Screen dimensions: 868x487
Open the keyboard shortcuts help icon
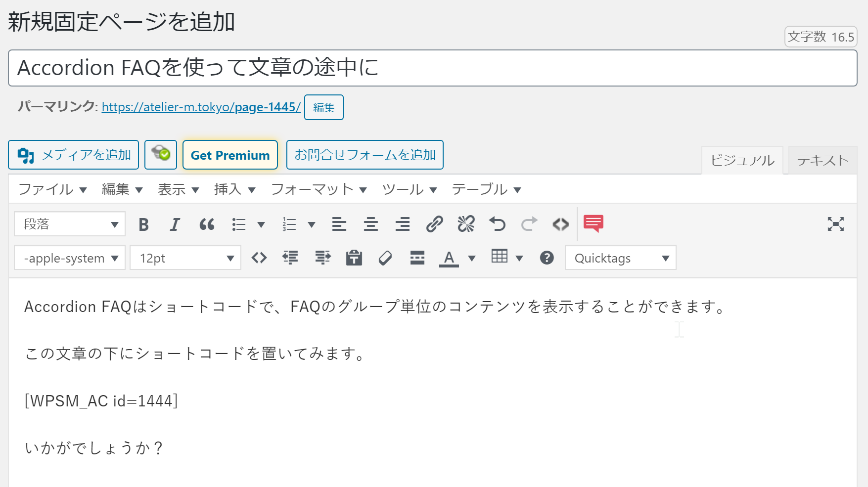[x=547, y=258]
